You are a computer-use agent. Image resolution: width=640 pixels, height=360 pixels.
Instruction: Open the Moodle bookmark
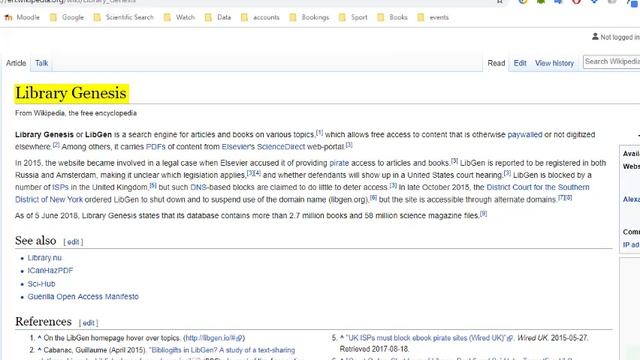click(x=22, y=18)
